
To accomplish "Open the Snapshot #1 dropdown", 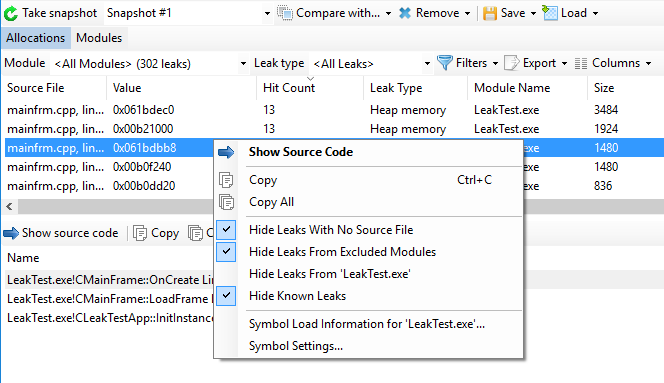I will point(267,14).
